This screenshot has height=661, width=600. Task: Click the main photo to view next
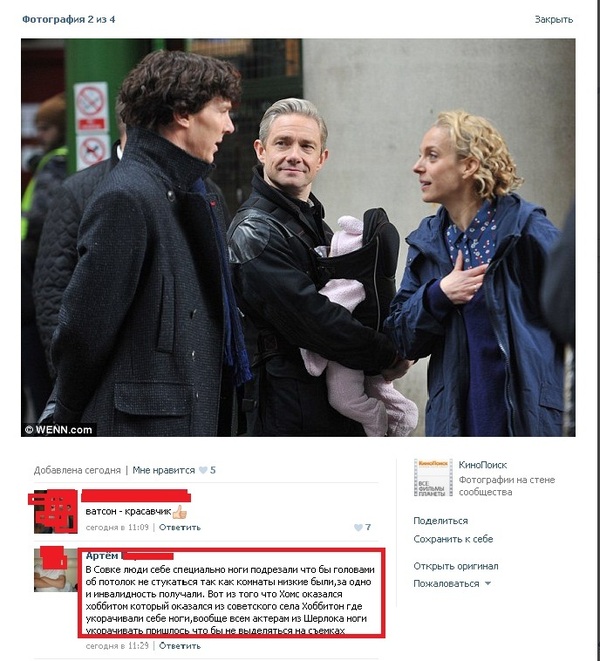click(x=298, y=237)
